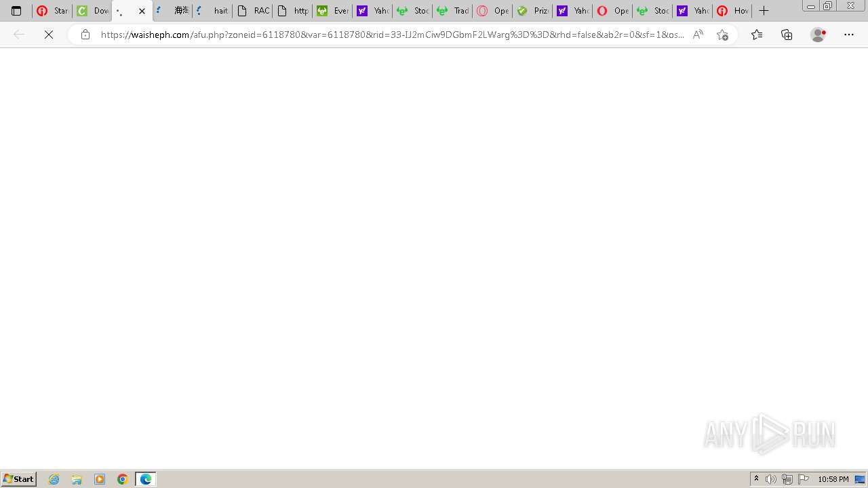Open the Favorites list
The width and height of the screenshot is (868, 488).
[x=757, y=35]
